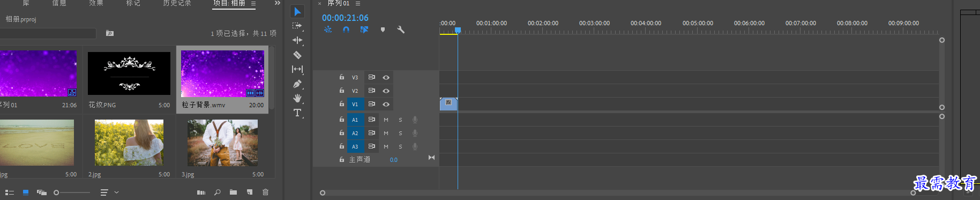Select the 3.jpg couple thumbnail
The width and height of the screenshot is (980, 200).
[222, 143]
